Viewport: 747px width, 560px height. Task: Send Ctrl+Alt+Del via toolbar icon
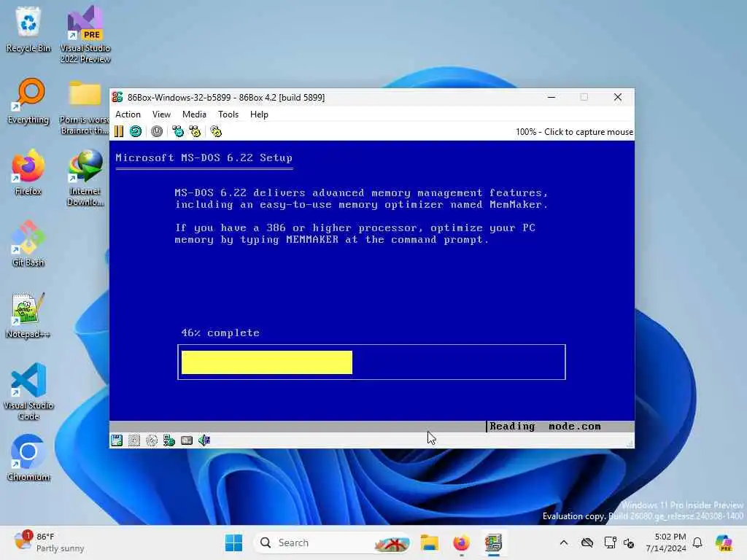click(x=178, y=131)
